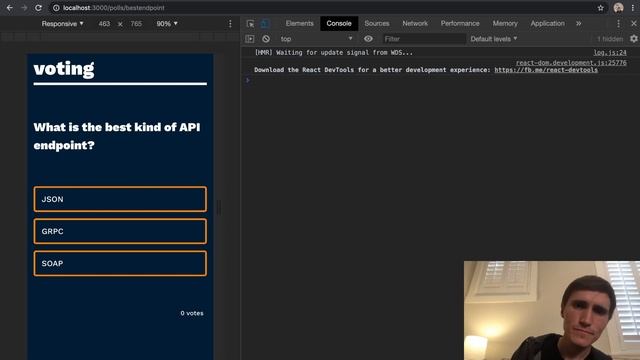Show more DevTools tabs chevron
640x360 pixels.
(x=578, y=24)
